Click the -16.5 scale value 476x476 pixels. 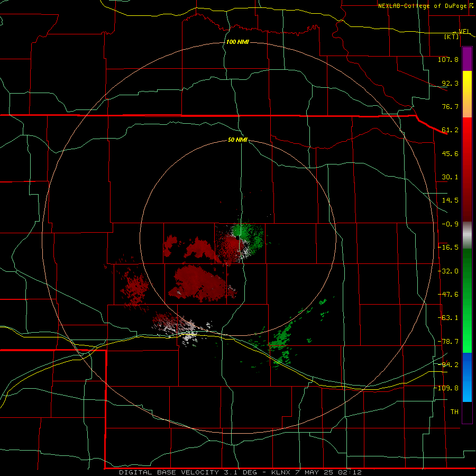pyautogui.click(x=448, y=248)
